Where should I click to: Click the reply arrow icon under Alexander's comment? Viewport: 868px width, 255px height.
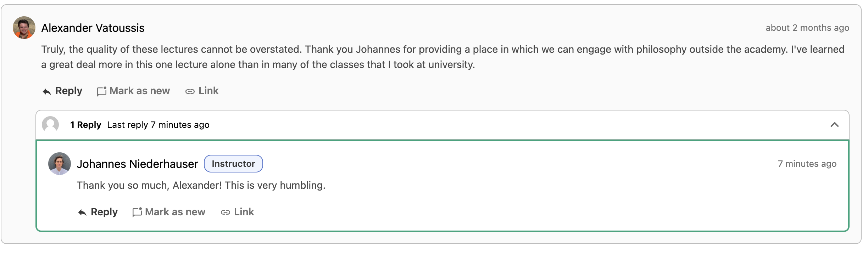(47, 92)
